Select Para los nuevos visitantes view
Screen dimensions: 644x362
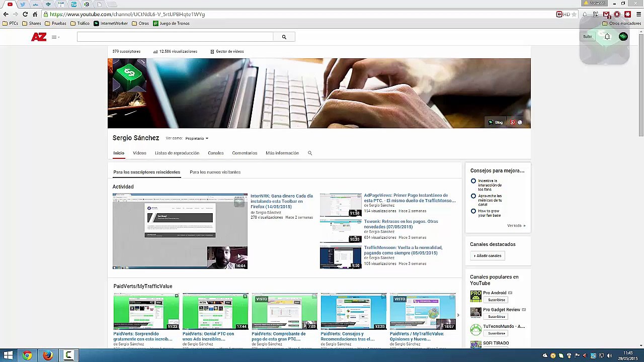(x=215, y=172)
